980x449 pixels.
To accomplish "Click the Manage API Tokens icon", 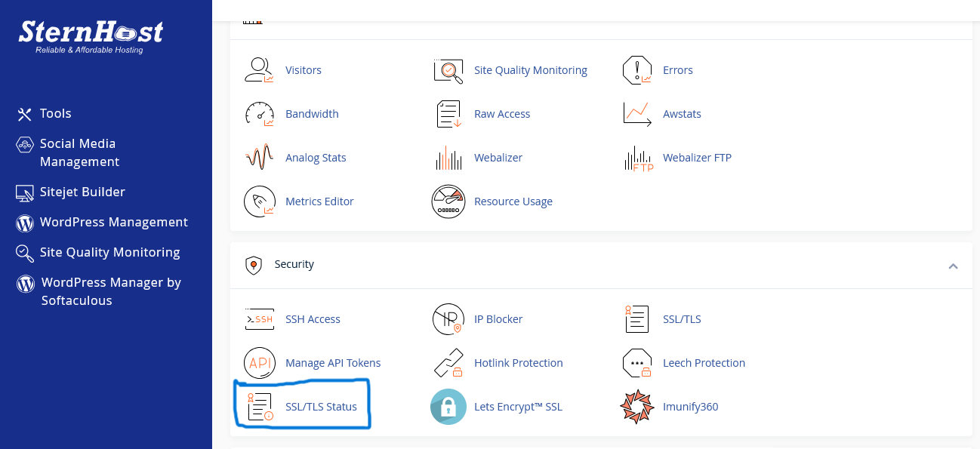I will tap(259, 363).
